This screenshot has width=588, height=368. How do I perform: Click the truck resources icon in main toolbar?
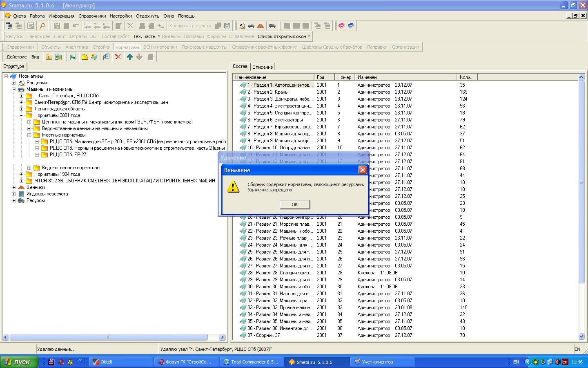point(272,26)
